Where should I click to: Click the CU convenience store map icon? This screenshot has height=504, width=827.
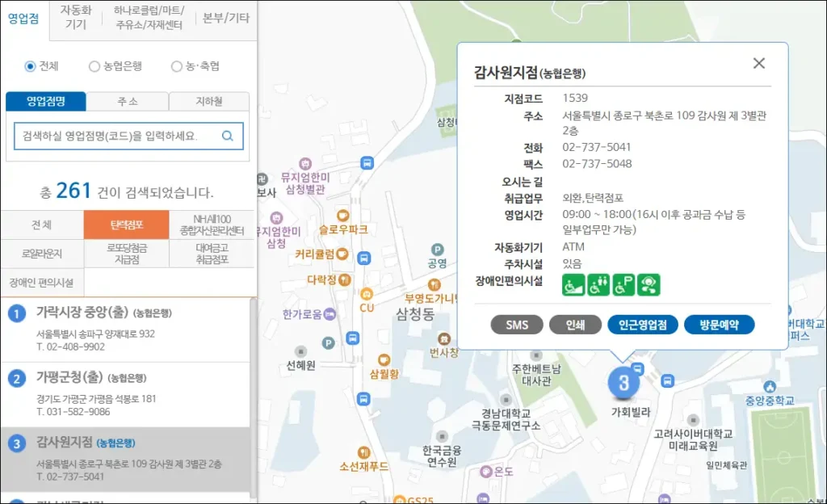pos(367,294)
